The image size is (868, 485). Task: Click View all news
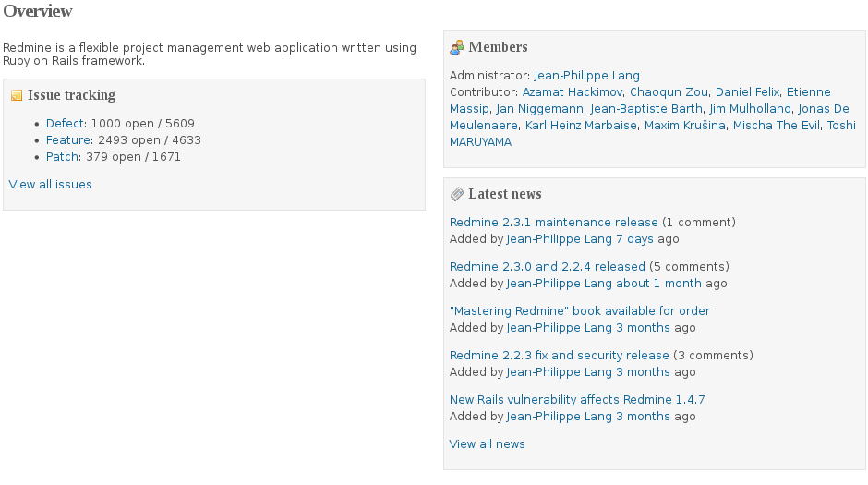coord(487,444)
